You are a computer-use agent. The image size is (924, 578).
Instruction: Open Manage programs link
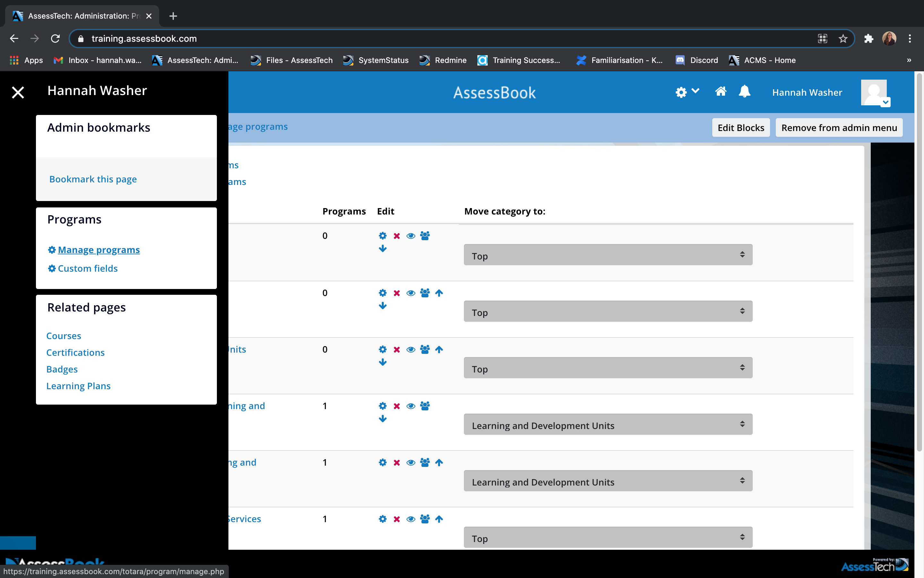coord(98,250)
